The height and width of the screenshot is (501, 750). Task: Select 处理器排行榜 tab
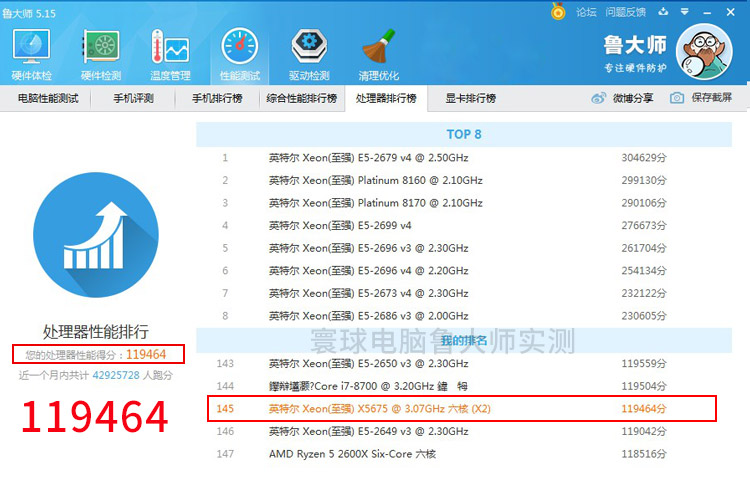[386, 99]
